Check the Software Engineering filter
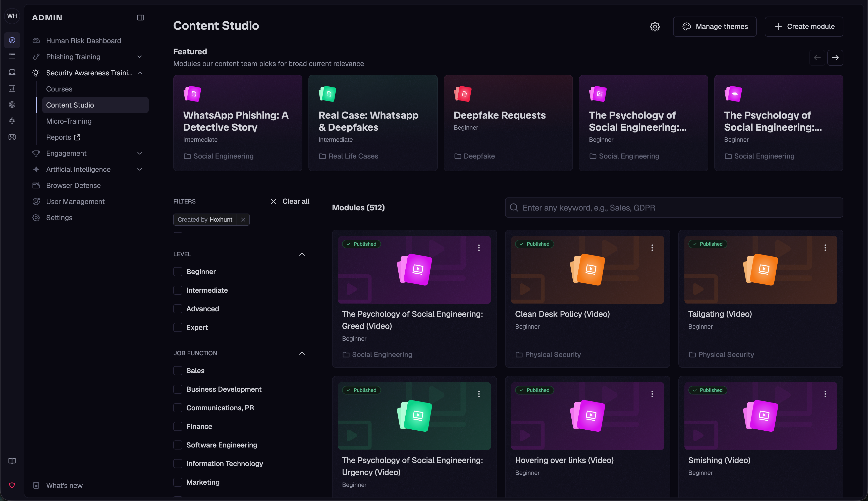Screen dimensions: 868x501 (178, 445)
